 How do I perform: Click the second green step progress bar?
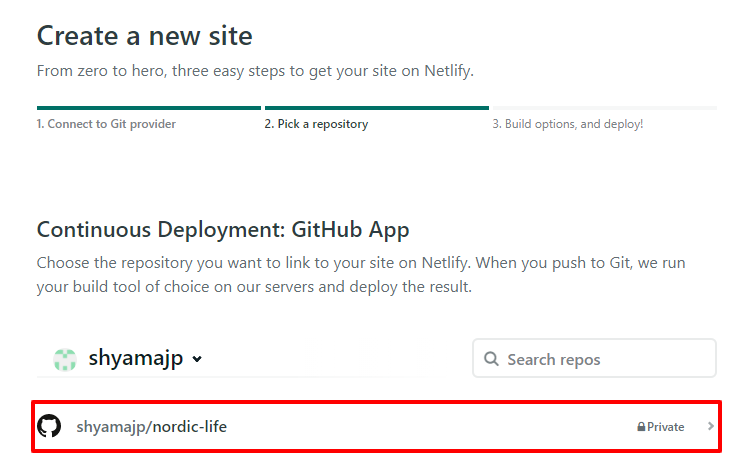(376, 107)
